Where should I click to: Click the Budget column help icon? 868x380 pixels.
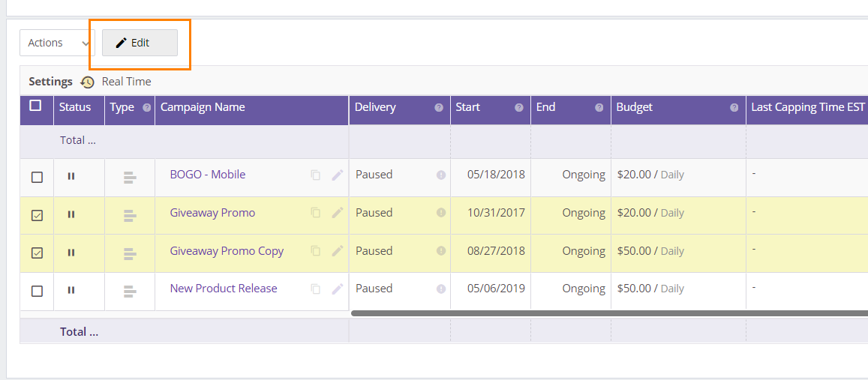click(734, 108)
